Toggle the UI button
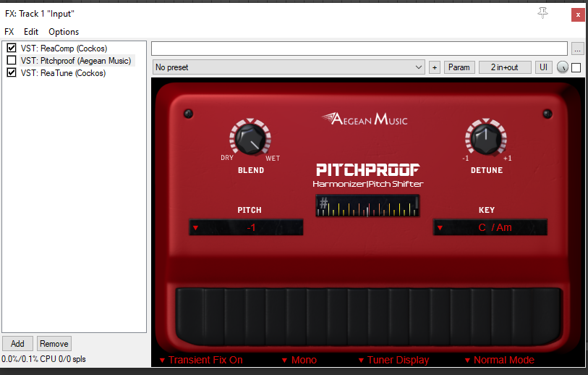The width and height of the screenshot is (588, 375). (543, 67)
